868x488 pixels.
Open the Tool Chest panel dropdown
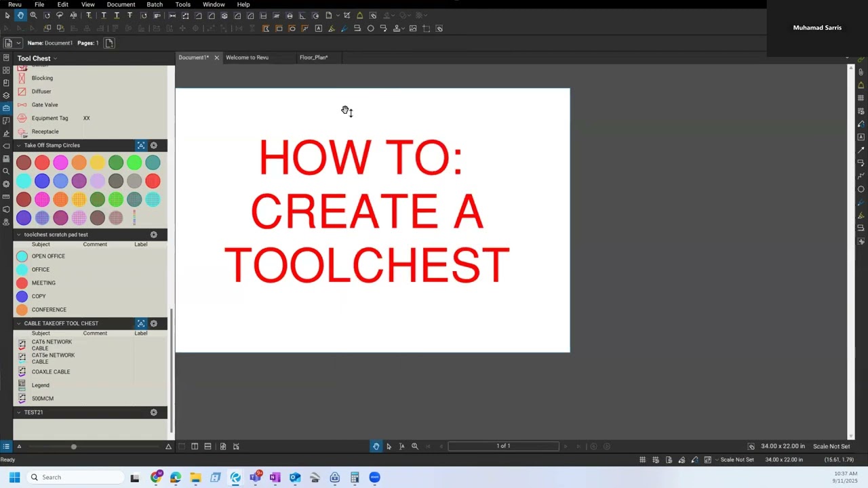(55, 58)
